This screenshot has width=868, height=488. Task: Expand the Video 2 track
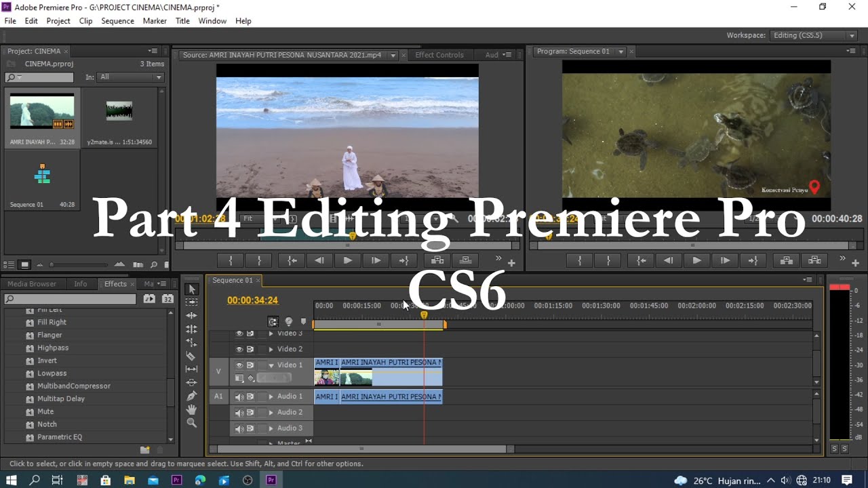271,349
